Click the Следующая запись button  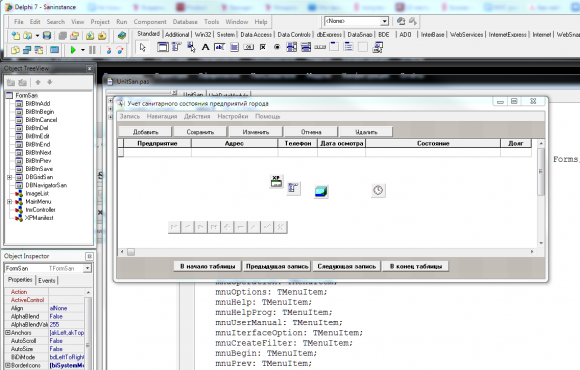[x=347, y=266]
